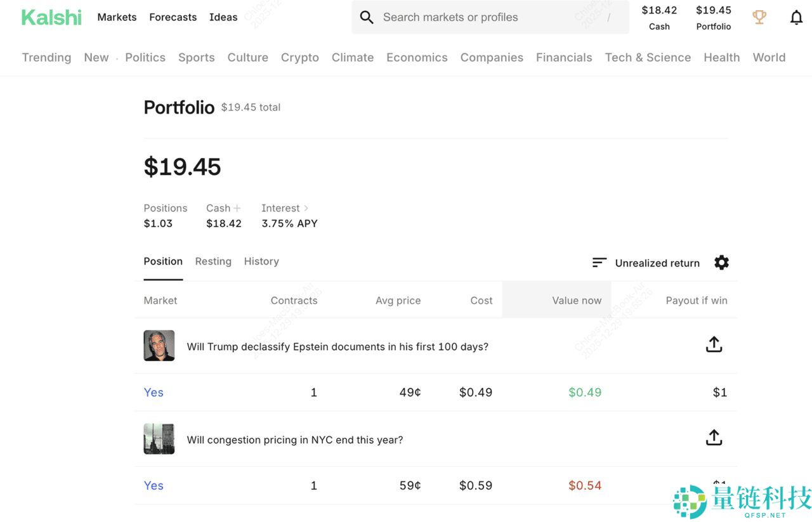The height and width of the screenshot is (522, 812).
Task: Sort by the Contracts column header
Action: click(294, 301)
